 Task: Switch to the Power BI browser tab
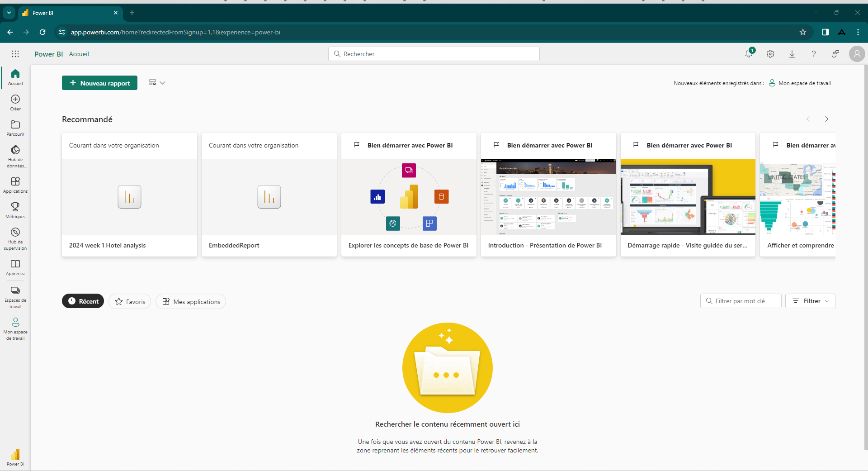click(70, 13)
